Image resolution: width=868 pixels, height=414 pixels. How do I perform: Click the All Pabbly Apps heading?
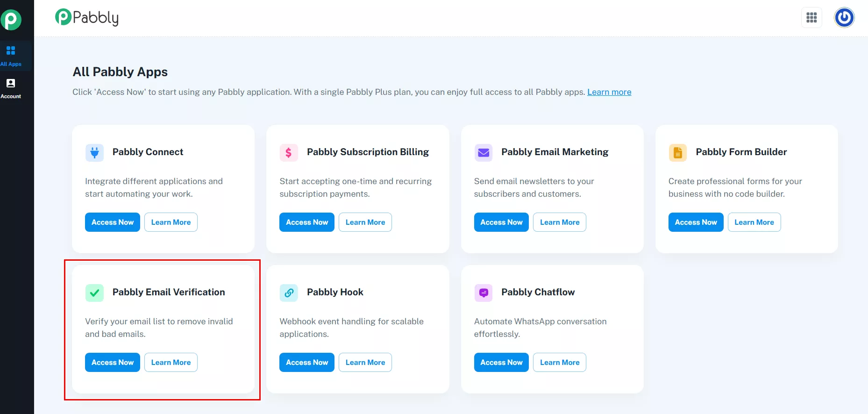[x=120, y=72]
